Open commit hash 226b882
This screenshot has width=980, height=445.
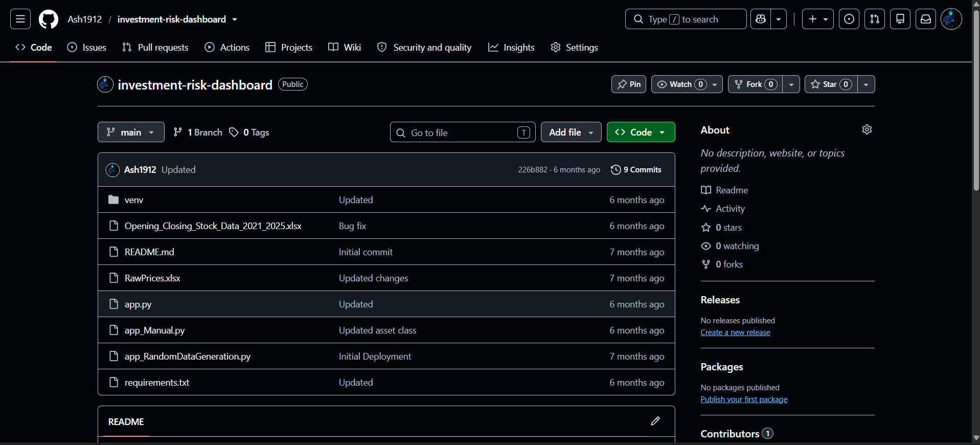(x=533, y=170)
